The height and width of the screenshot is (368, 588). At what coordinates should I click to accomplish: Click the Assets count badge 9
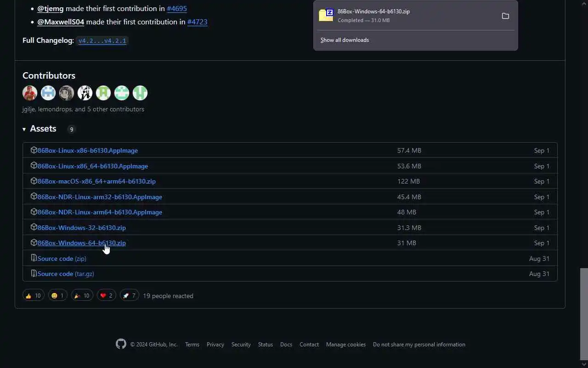71,129
